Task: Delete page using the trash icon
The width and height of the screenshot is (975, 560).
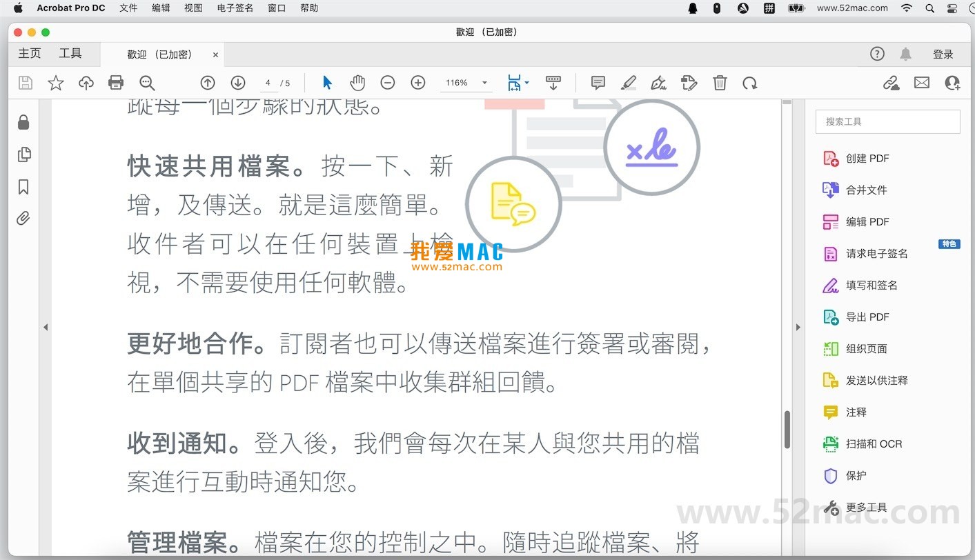Action: [720, 83]
